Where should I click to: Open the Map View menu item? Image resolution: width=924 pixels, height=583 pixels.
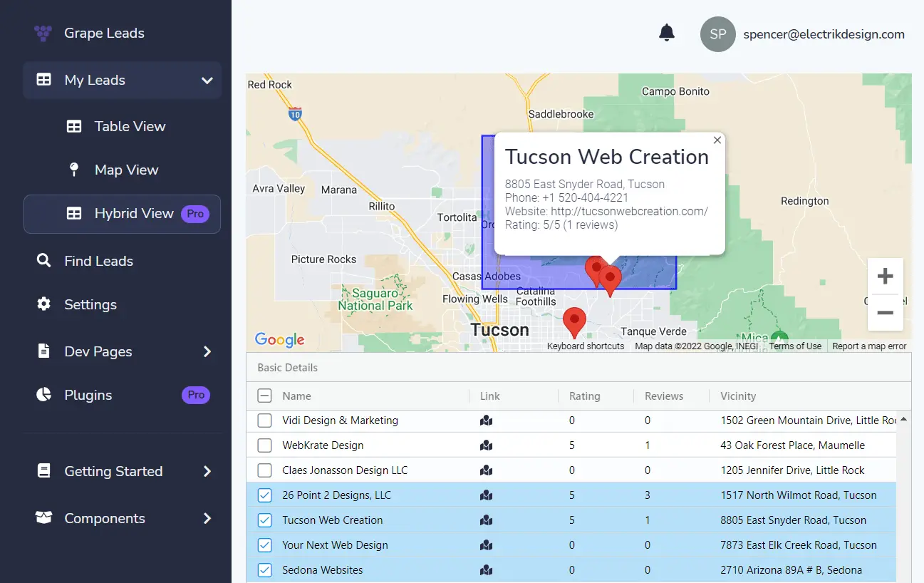(x=122, y=170)
